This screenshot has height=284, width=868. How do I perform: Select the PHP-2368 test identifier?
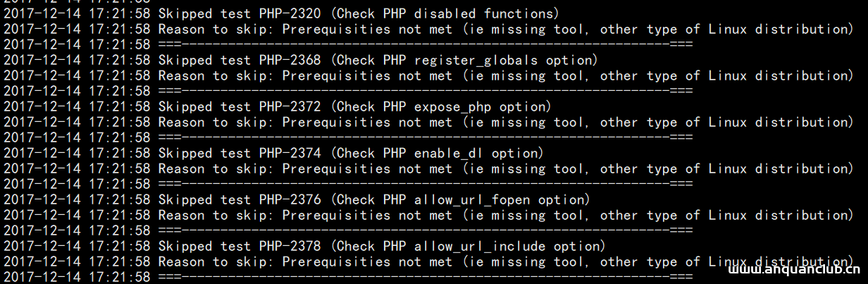point(290,60)
